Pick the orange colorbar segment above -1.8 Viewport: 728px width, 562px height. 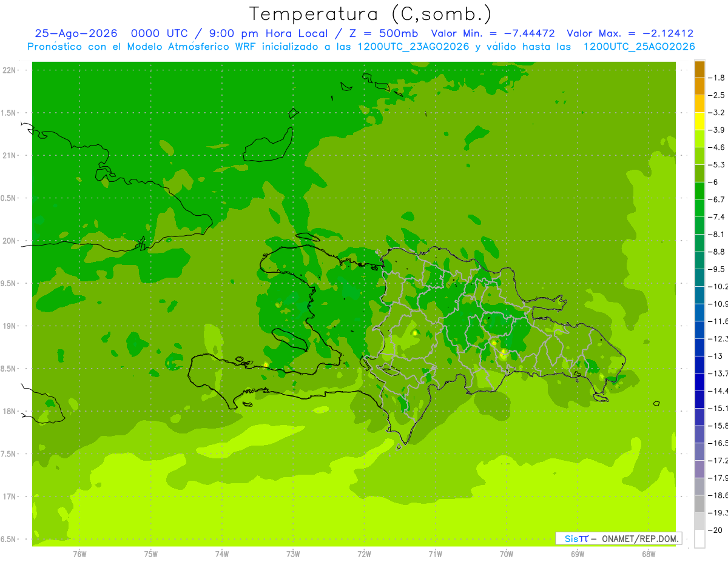click(699, 69)
